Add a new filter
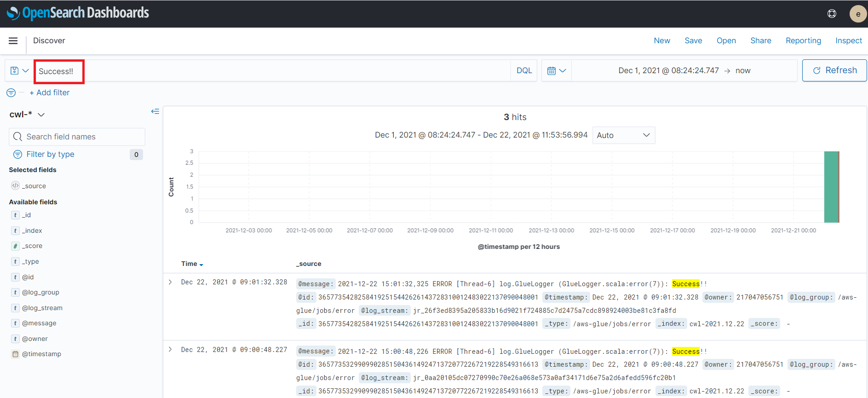 (50, 93)
